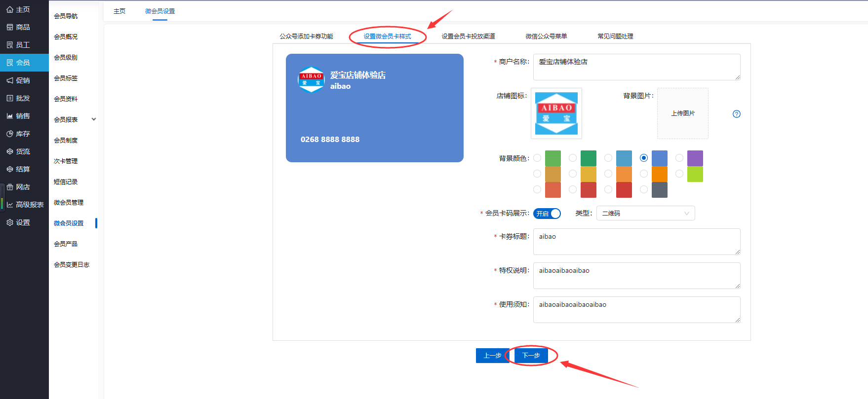Click the 主页 home icon in sidebar
868x399 pixels.
point(10,9)
